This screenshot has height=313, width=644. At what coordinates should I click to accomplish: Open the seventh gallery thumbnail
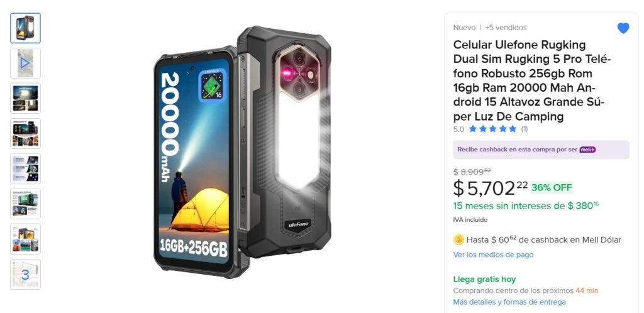25,239
